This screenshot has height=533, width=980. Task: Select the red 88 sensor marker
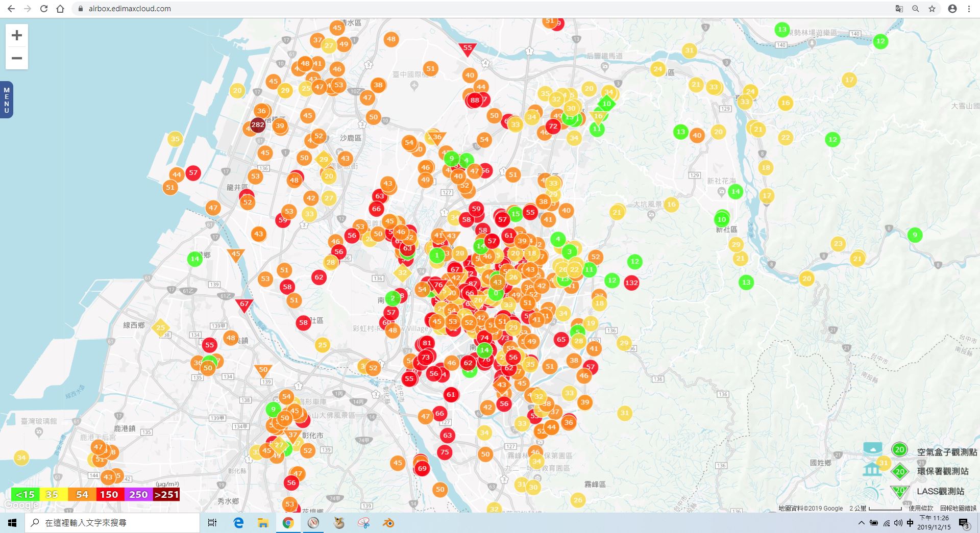pyautogui.click(x=475, y=100)
